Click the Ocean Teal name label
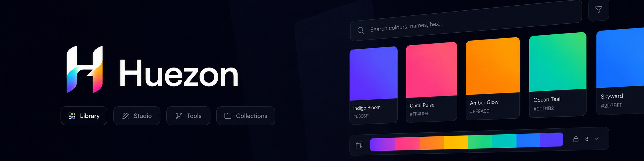This screenshot has height=161, width=644. tap(547, 100)
